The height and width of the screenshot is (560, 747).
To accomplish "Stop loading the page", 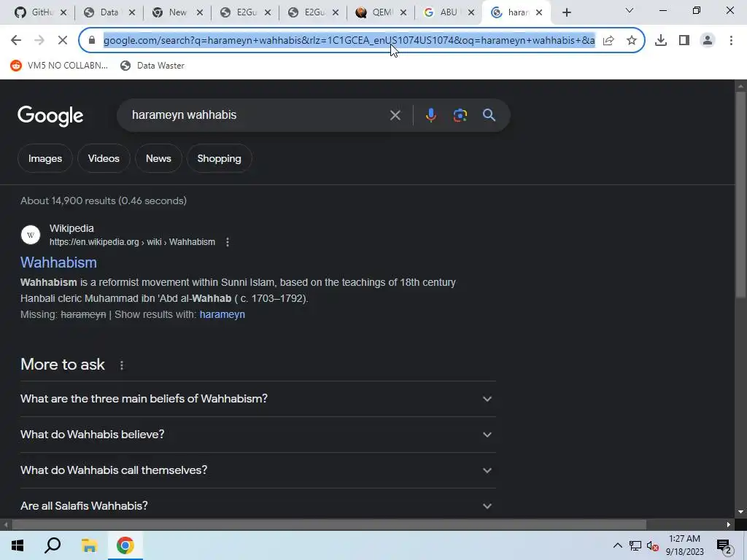I will (63, 41).
